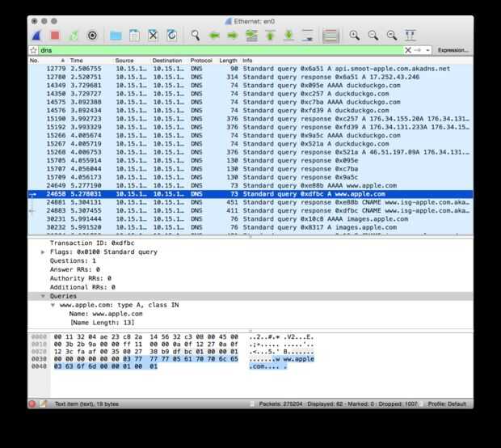
Task: Reload the capture file icon
Action: tap(172, 35)
